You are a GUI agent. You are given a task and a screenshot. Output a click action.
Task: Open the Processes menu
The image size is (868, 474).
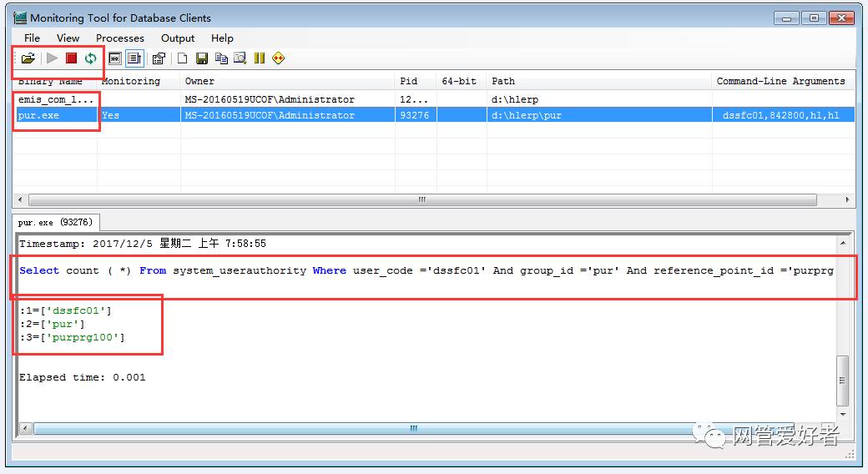pyautogui.click(x=120, y=38)
